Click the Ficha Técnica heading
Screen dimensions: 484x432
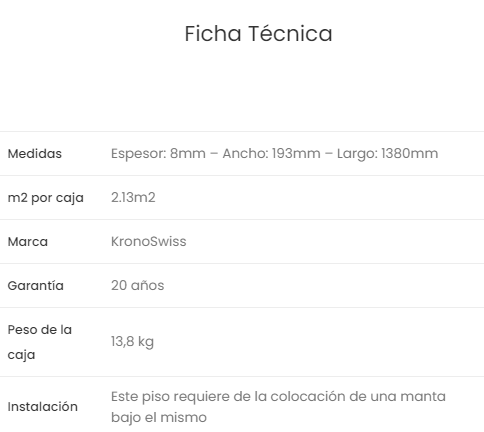click(258, 34)
